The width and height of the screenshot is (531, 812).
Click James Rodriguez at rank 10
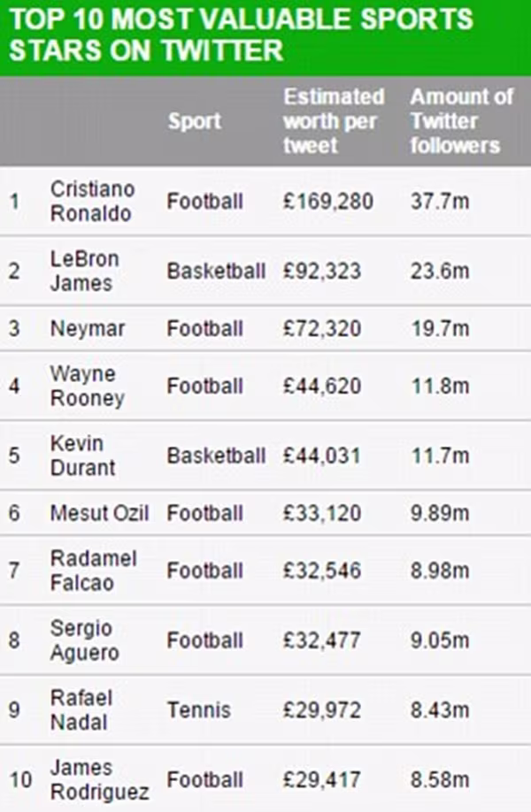[x=99, y=780]
